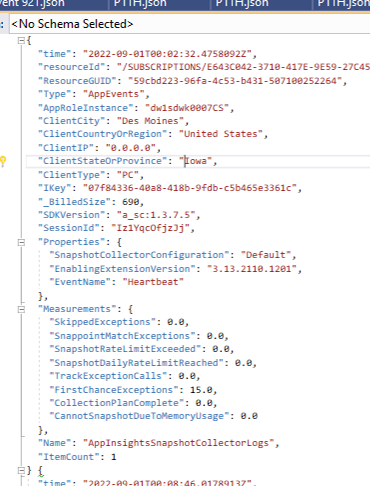Image resolution: width=370 pixels, height=486 pixels.
Task: Click the EnablingExtensionVersion value
Action: coord(252,269)
